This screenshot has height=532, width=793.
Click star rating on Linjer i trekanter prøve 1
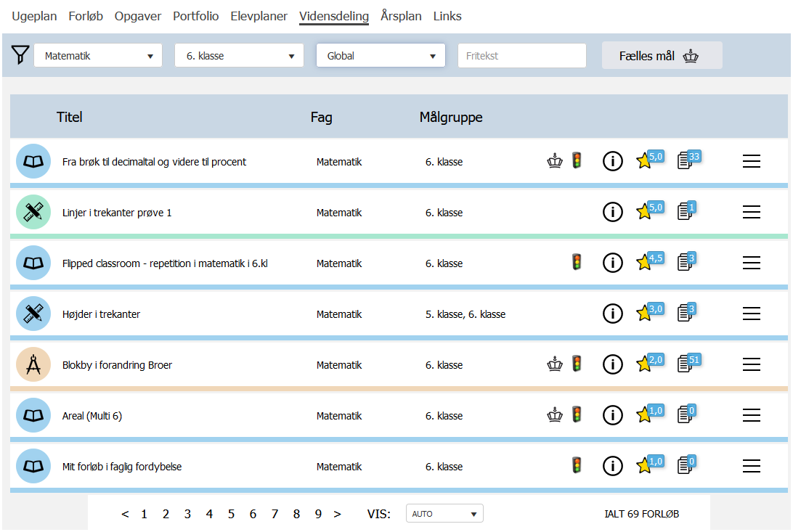pos(650,210)
